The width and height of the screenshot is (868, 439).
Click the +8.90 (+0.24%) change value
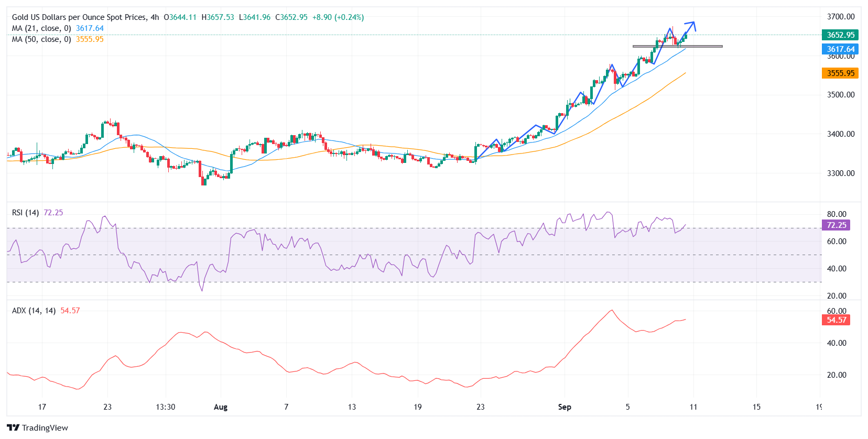(x=338, y=17)
